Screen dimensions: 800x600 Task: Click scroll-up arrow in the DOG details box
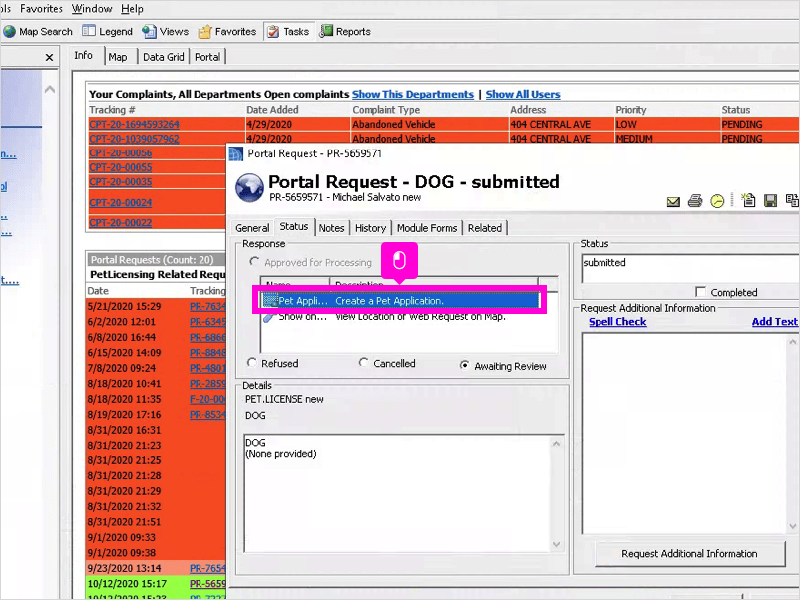(556, 444)
